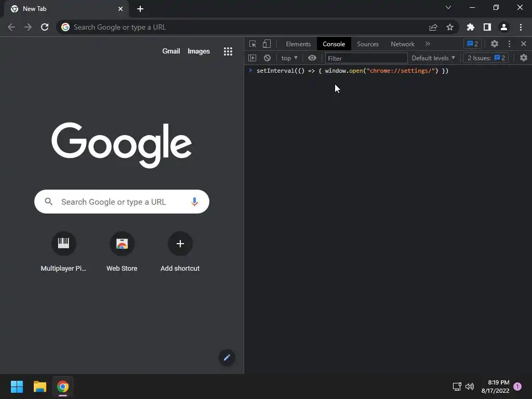Open the Google apps grid

[x=228, y=51]
